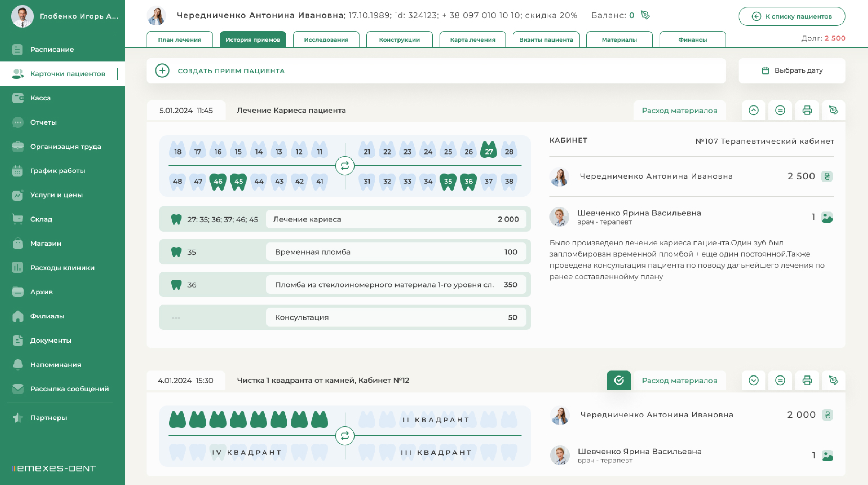The width and height of the screenshot is (868, 485).
Task: Click the edit tag icon for 4.01.2024 appointment
Action: point(833,380)
